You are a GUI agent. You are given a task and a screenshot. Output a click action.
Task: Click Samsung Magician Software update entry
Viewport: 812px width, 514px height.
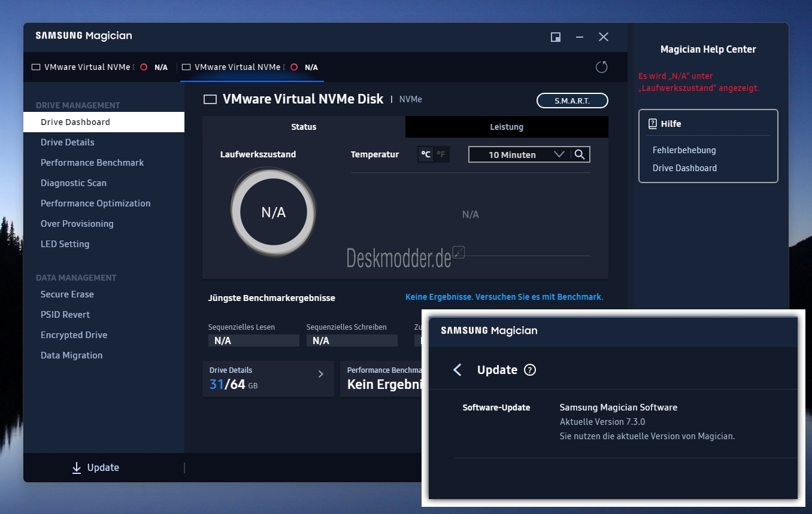[618, 407]
